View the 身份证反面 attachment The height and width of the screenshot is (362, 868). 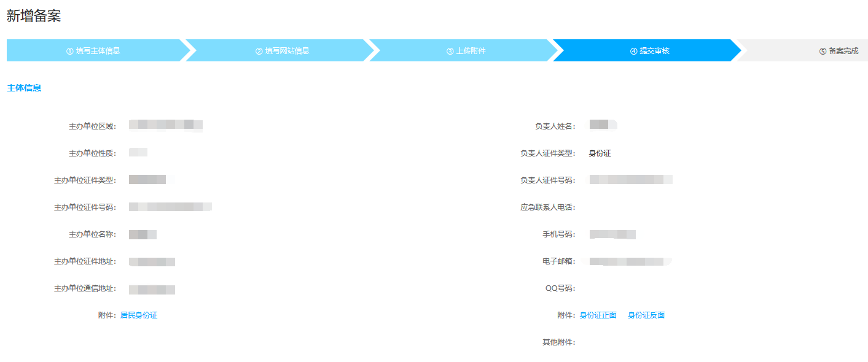(646, 315)
